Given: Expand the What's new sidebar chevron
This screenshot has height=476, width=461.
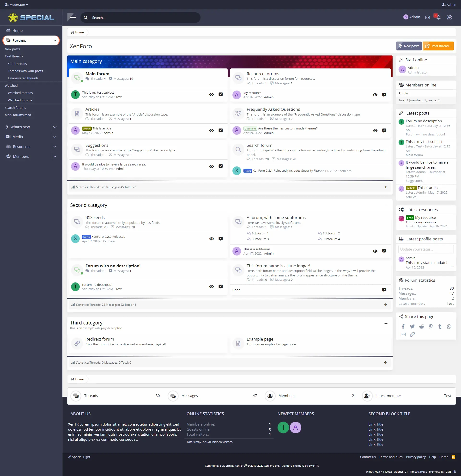Looking at the screenshot, I should point(55,127).
